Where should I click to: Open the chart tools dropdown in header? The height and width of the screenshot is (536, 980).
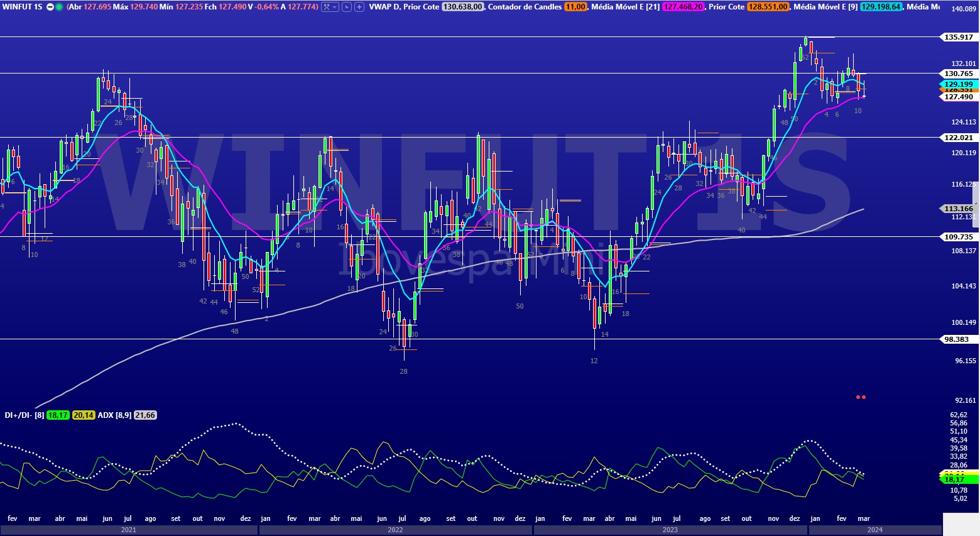click(330, 7)
